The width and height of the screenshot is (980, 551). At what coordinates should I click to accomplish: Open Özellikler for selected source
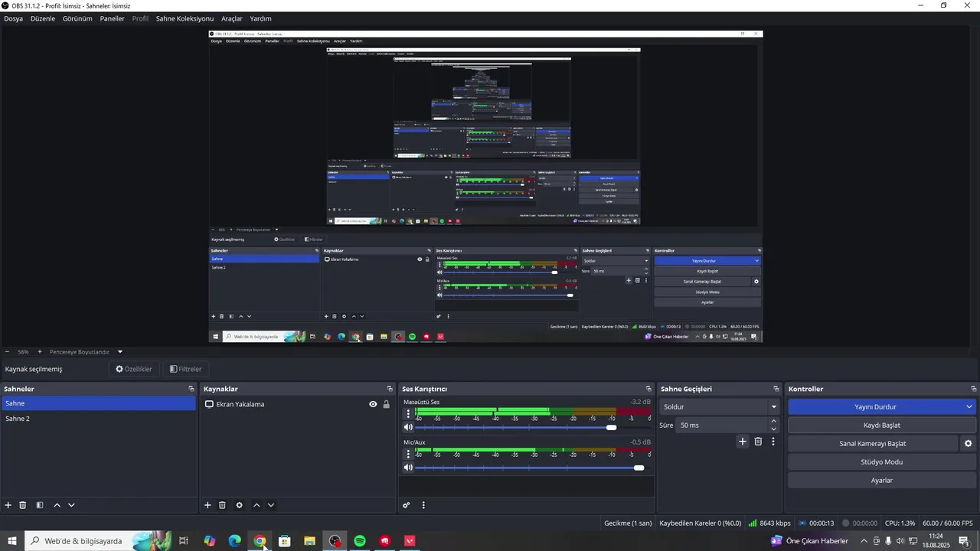pyautogui.click(x=134, y=369)
